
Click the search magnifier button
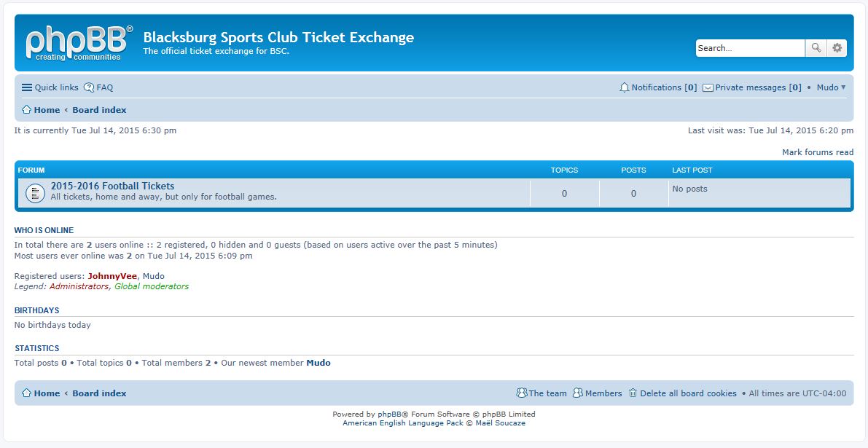point(816,48)
